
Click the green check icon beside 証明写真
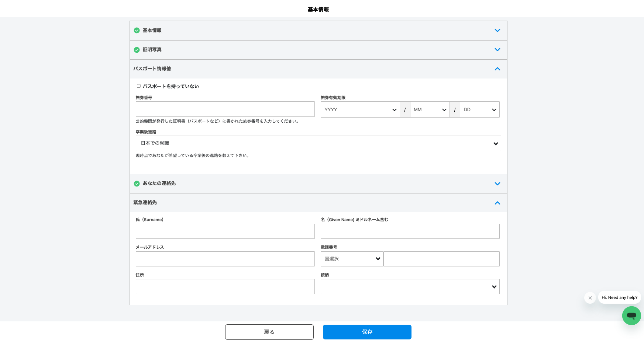[137, 50]
